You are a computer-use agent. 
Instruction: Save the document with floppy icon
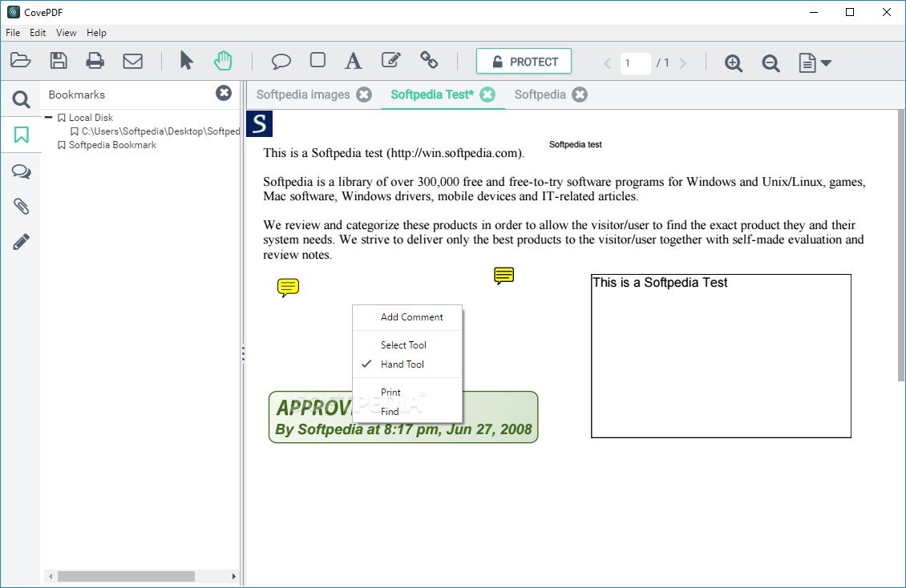59,61
